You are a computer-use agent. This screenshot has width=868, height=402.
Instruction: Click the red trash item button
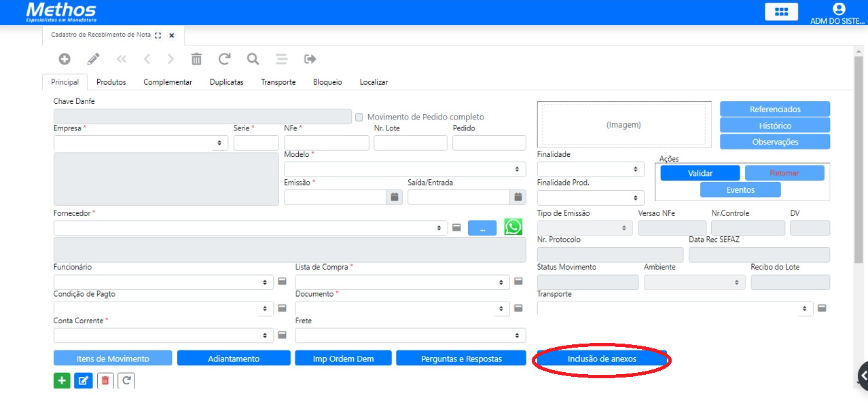click(x=105, y=380)
